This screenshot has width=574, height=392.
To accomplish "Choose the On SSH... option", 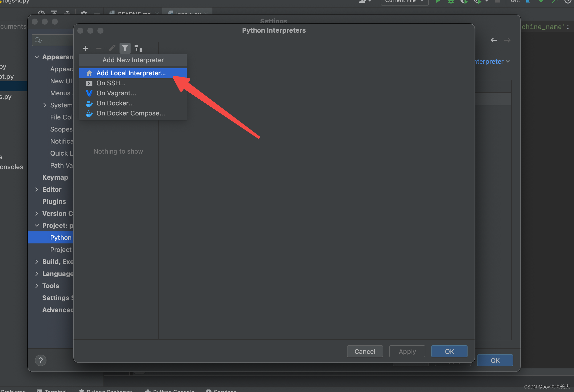I will click(x=133, y=83).
